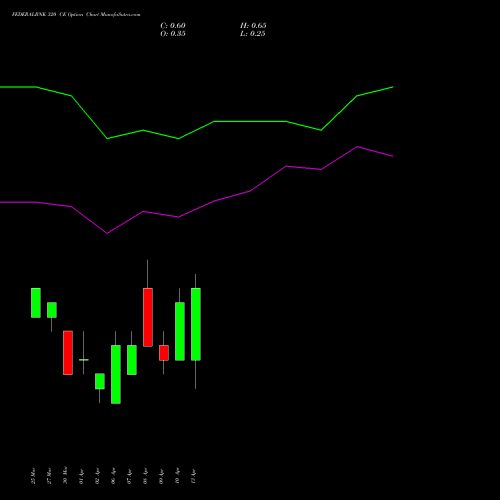500x500 pixels.
Task: Click the 30 Mar date axis label
Action: [x=65, y=475]
